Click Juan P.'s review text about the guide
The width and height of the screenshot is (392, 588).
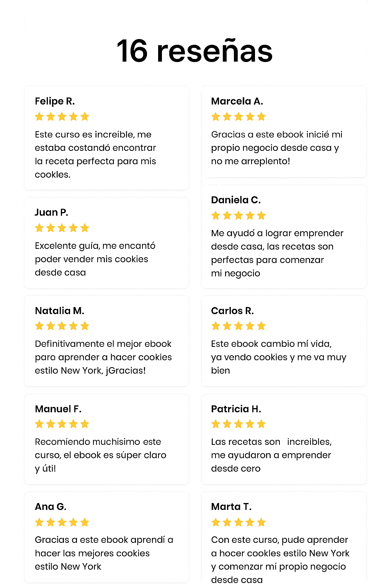coord(95,259)
